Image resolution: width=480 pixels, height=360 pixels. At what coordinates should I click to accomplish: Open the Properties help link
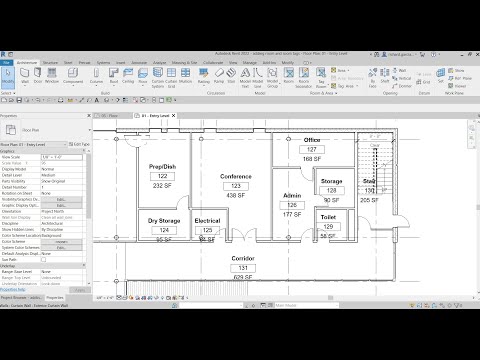click(13, 289)
